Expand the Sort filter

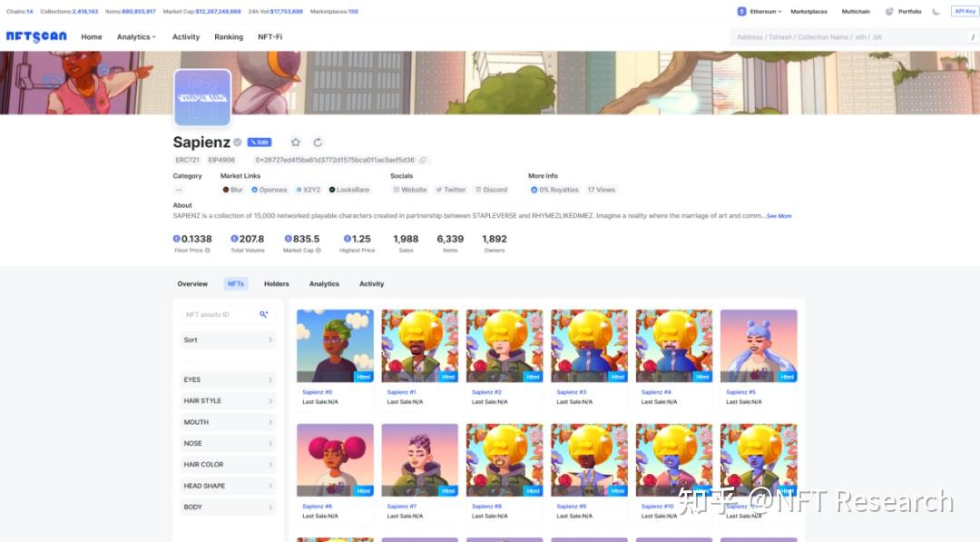[x=228, y=340]
